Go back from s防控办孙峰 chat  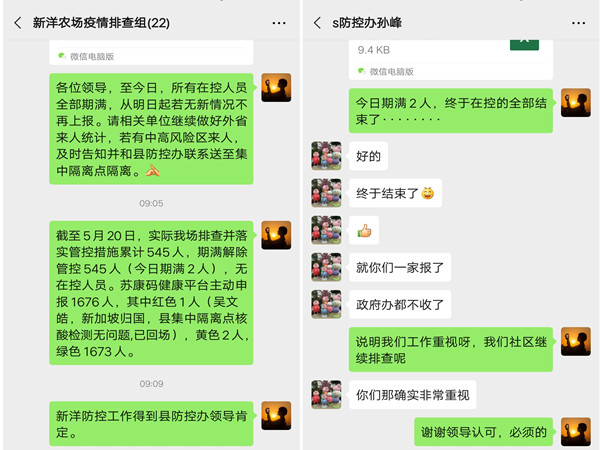[x=317, y=23]
